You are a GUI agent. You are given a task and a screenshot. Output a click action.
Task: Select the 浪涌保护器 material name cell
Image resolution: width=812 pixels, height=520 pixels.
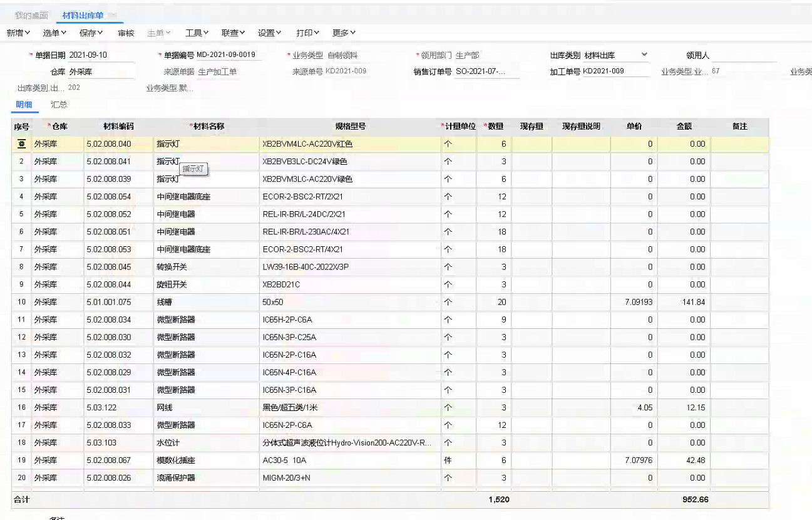click(207, 477)
